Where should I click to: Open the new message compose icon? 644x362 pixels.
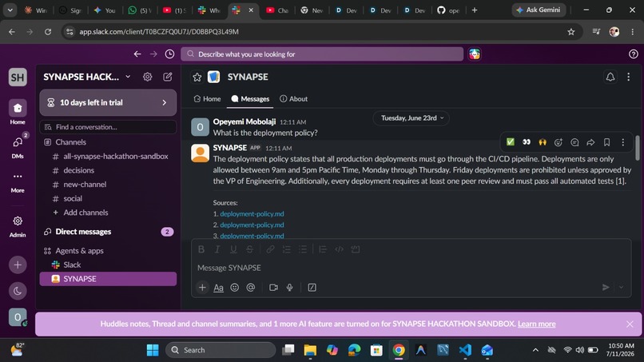coord(168,77)
